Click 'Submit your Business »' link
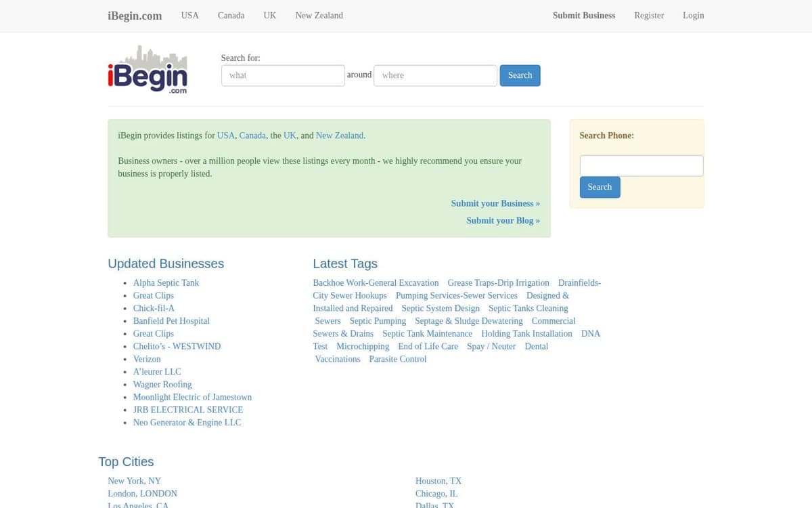Screen dimensions: 812x508 click(x=495, y=203)
